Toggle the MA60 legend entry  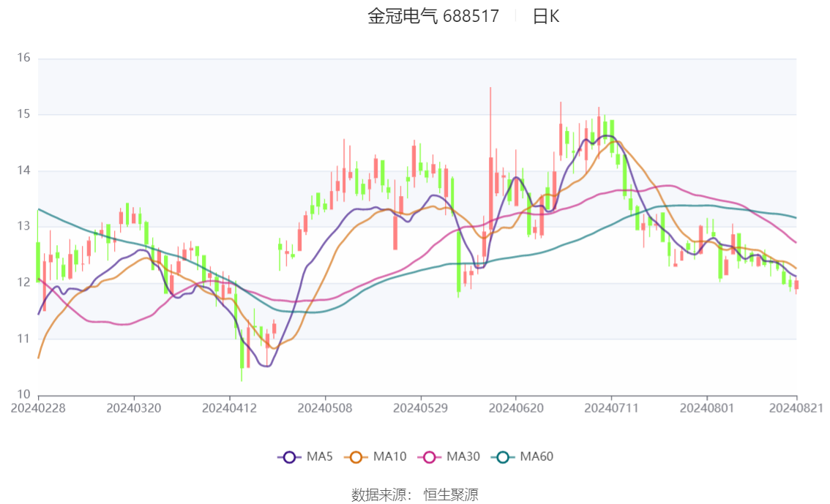pos(523,457)
